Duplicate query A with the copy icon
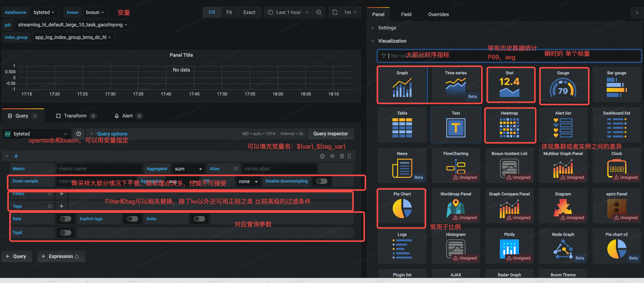The width and height of the screenshot is (644, 283). coord(322,156)
